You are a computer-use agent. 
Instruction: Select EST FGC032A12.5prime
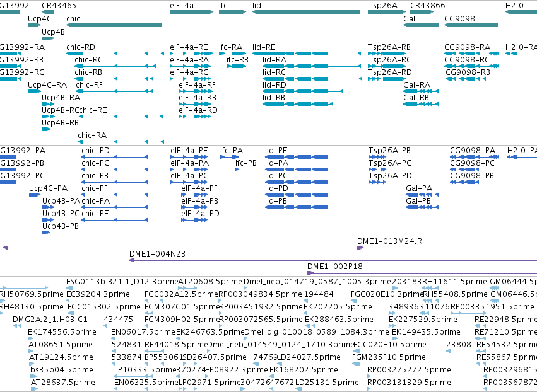tap(153, 301)
